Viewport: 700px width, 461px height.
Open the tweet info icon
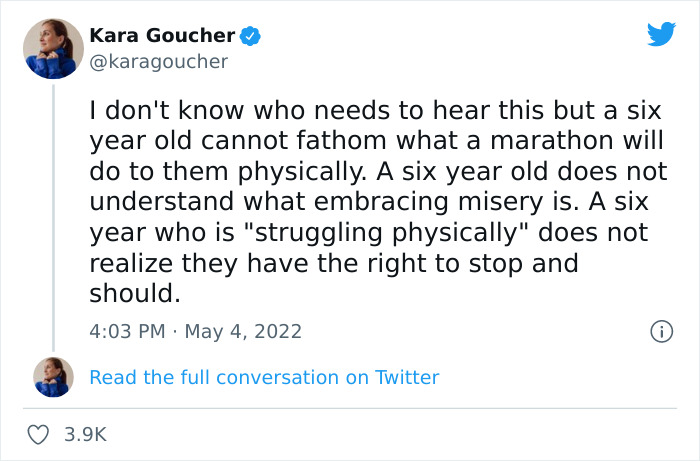click(x=660, y=331)
